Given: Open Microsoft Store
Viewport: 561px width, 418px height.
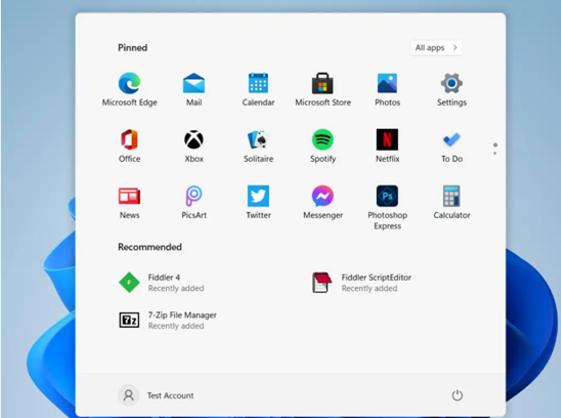Looking at the screenshot, I should (323, 89).
